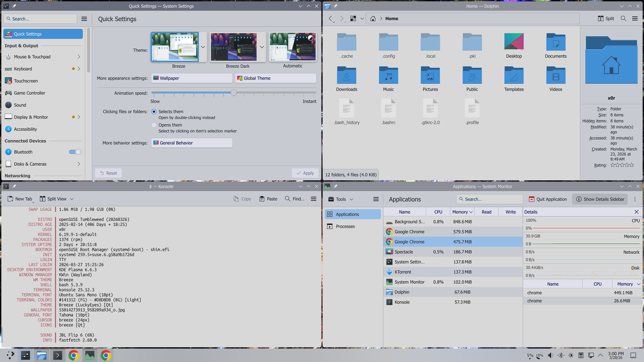644x362 pixels.
Task: Open the Music folder in Dolphin
Action: [388, 79]
